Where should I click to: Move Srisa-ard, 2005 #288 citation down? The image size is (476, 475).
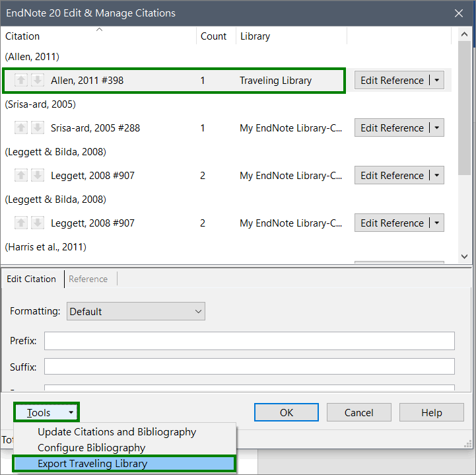pos(38,128)
